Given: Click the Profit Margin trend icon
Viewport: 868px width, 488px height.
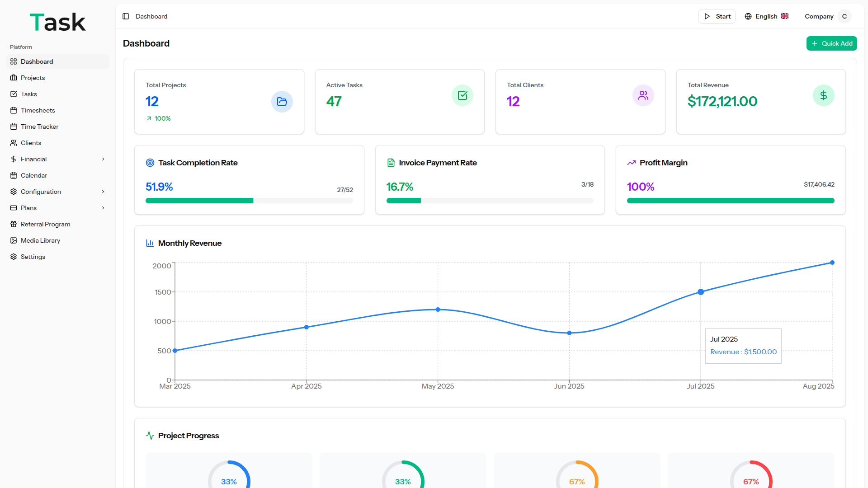Looking at the screenshot, I should [632, 163].
